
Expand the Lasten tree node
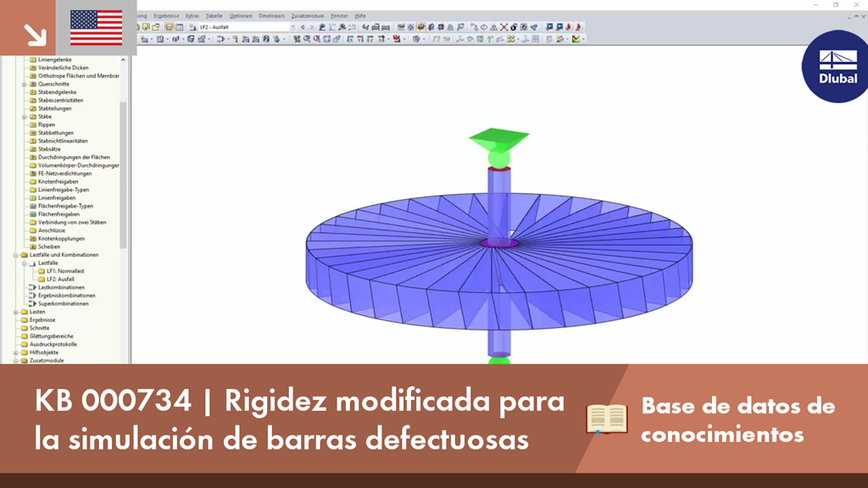pos(15,312)
